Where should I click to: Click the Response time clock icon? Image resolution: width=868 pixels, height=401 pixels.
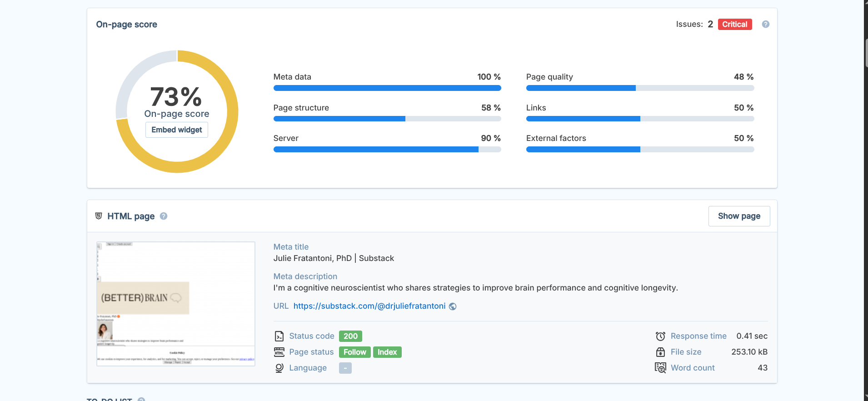coord(660,336)
